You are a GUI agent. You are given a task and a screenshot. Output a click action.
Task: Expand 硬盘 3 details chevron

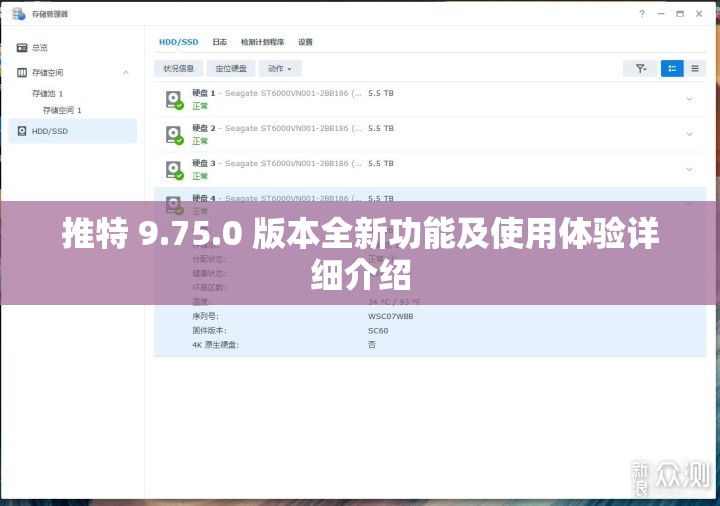tap(689, 169)
